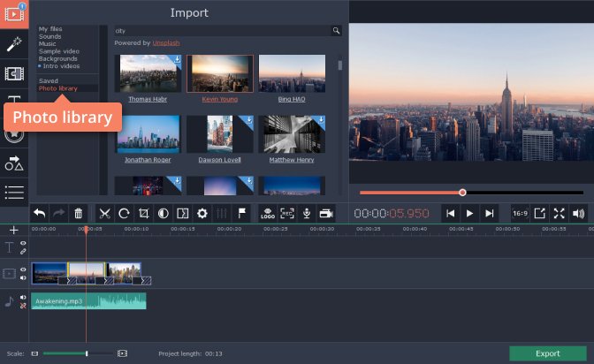The height and width of the screenshot is (364, 594).
Task: Switch preview to full screen
Action: (560, 214)
